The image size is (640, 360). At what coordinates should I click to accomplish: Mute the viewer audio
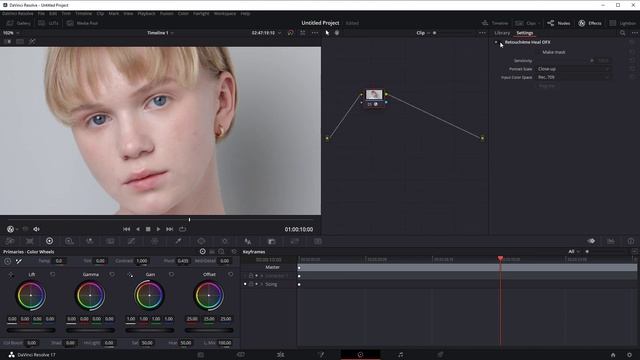coord(36,229)
